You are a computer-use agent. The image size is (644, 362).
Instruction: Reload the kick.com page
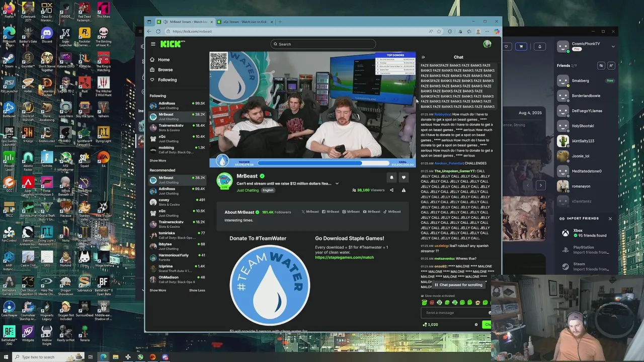158,31
